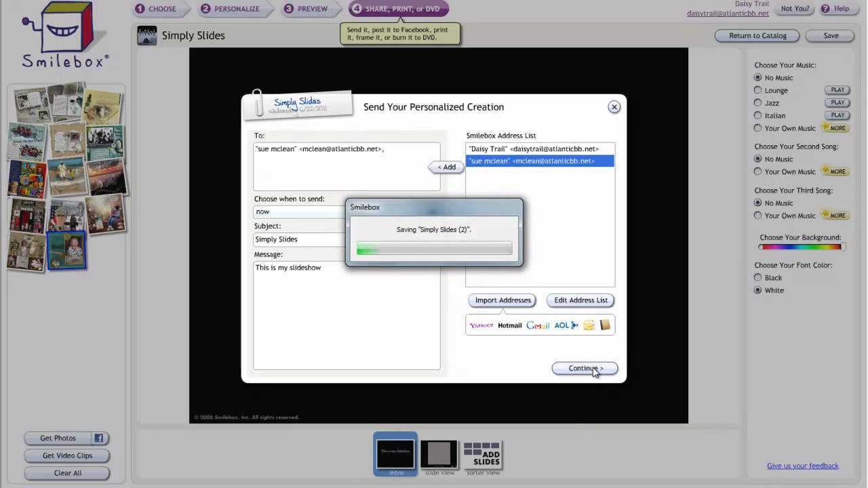868x488 pixels.
Task: Close the Send Your Personalized Creation dialog
Action: 614,107
